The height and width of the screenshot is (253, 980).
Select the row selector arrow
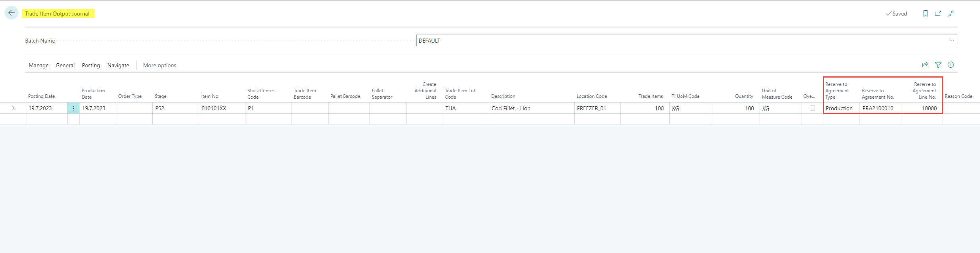12,108
